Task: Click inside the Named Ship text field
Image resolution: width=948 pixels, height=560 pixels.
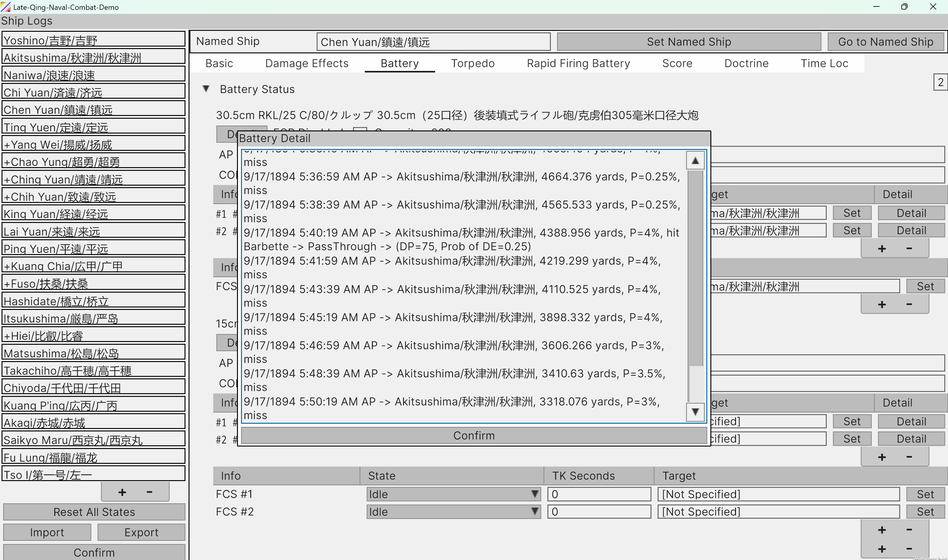Action: coord(433,42)
